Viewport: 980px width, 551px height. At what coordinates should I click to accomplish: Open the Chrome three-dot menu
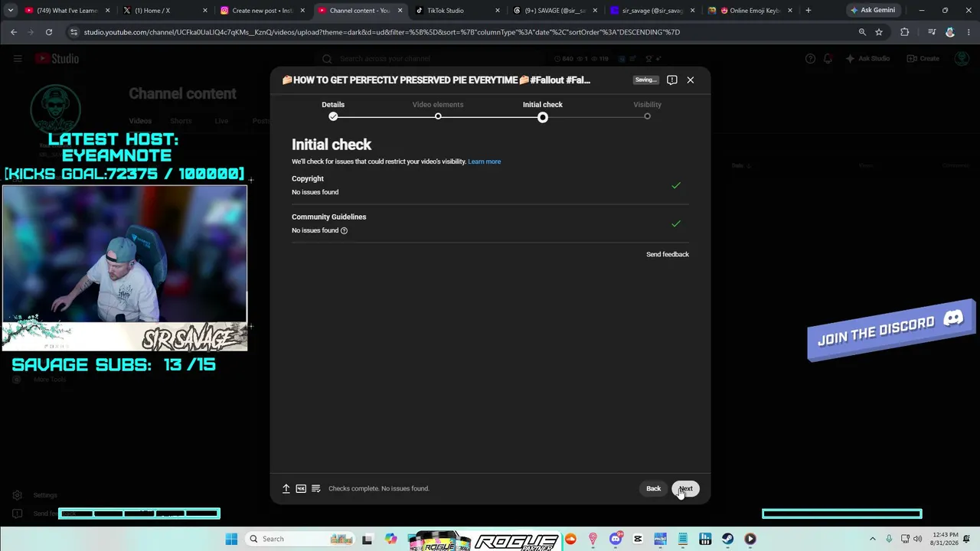(x=968, y=32)
